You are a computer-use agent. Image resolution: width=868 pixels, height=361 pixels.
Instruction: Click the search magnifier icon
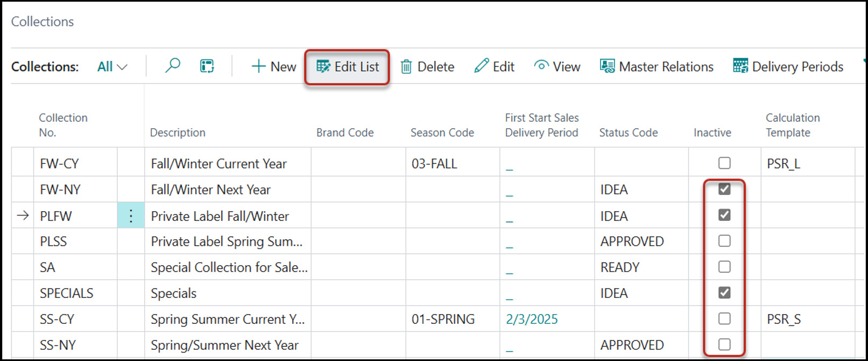coord(172,66)
